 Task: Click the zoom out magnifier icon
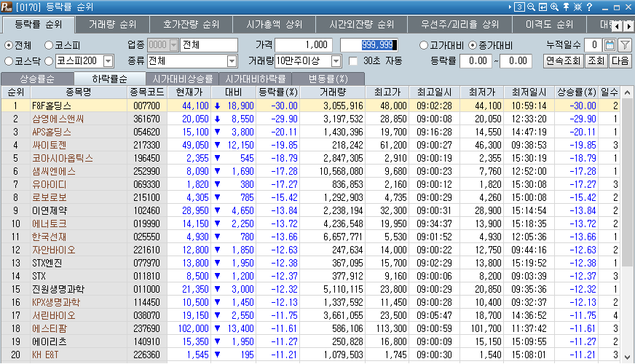531,7
